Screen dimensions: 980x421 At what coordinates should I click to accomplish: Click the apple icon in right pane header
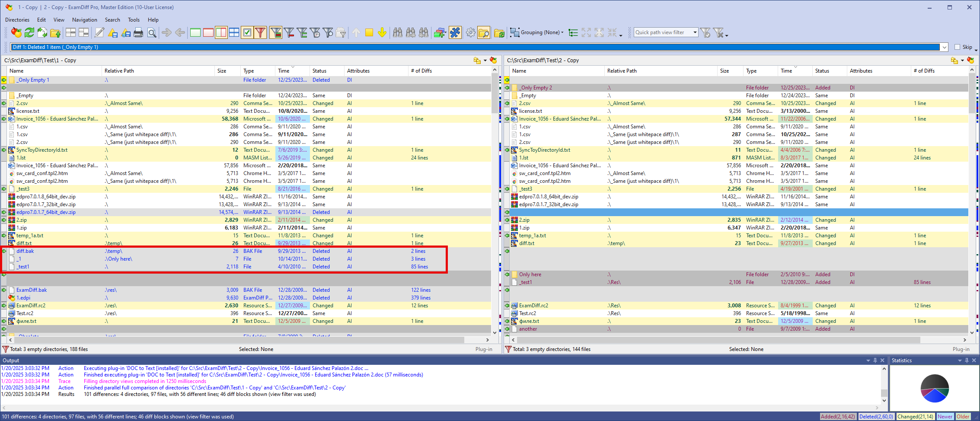coord(971,61)
